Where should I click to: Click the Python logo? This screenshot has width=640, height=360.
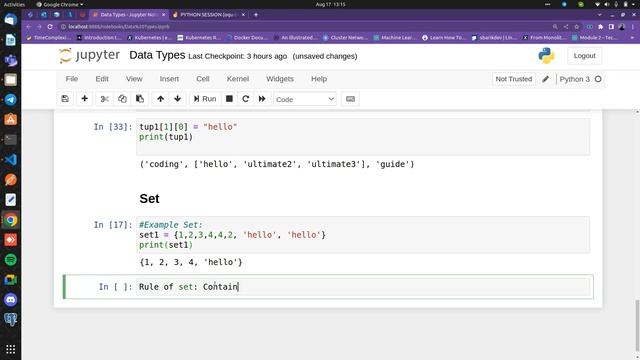(546, 56)
